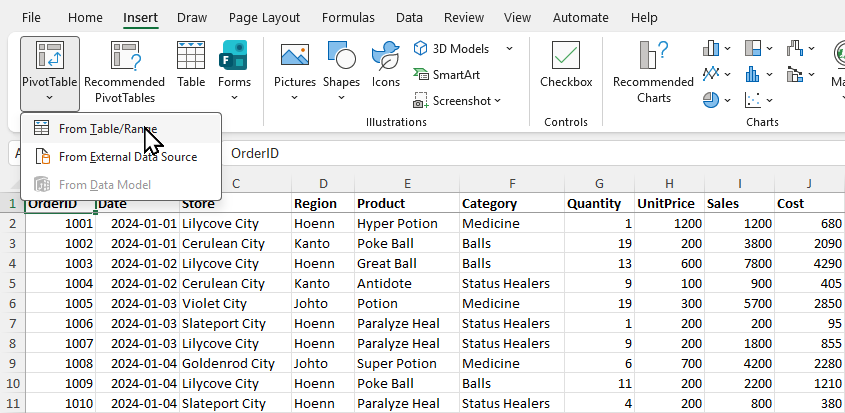Switch to the Home tab

pyautogui.click(x=85, y=17)
